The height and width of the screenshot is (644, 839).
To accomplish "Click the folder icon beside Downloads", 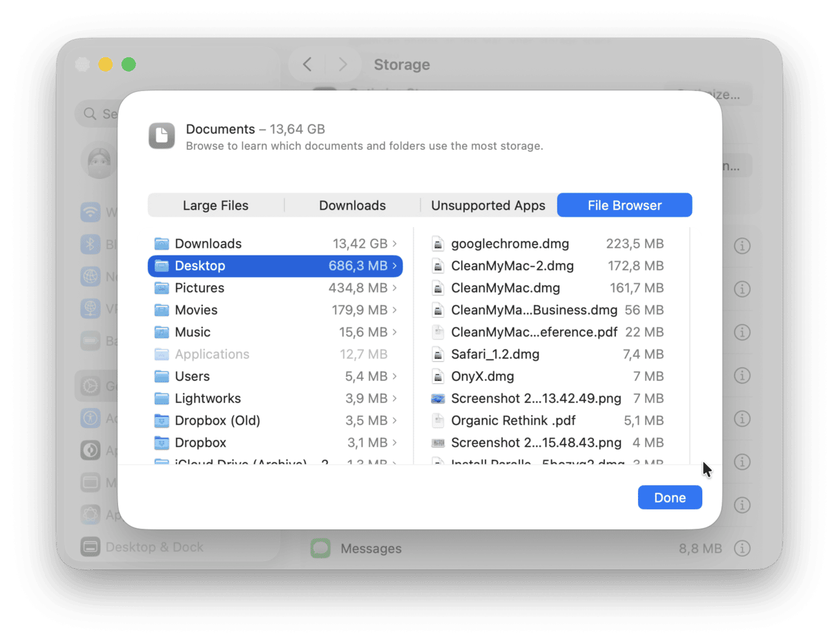I will point(162,243).
